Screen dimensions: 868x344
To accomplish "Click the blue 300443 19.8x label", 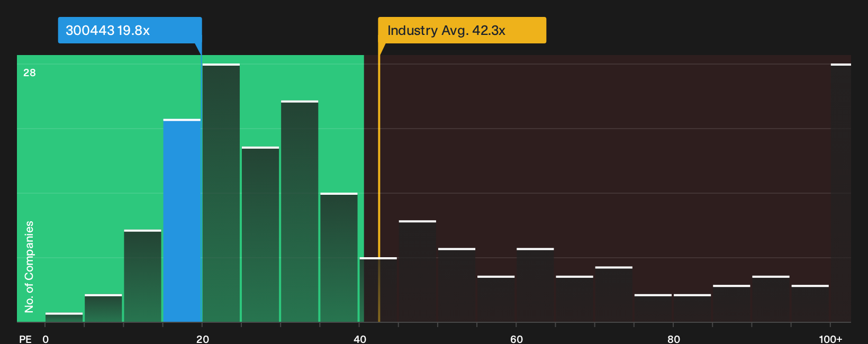I will (x=130, y=30).
